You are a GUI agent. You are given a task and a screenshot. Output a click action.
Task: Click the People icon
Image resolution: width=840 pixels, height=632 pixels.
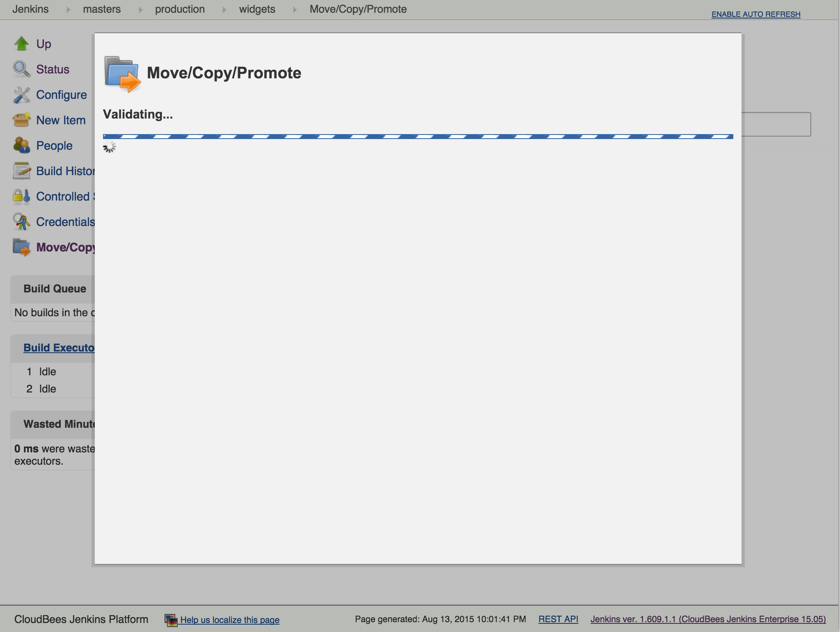(x=21, y=145)
